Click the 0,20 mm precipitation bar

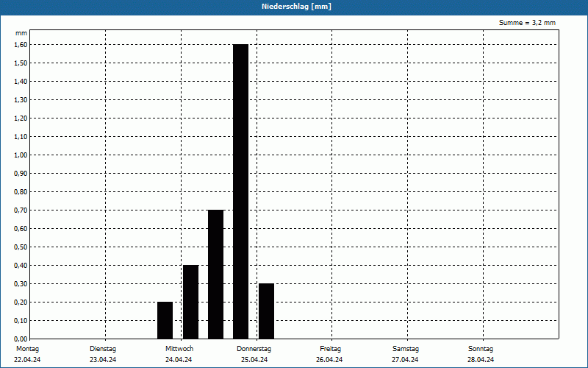[165, 320]
